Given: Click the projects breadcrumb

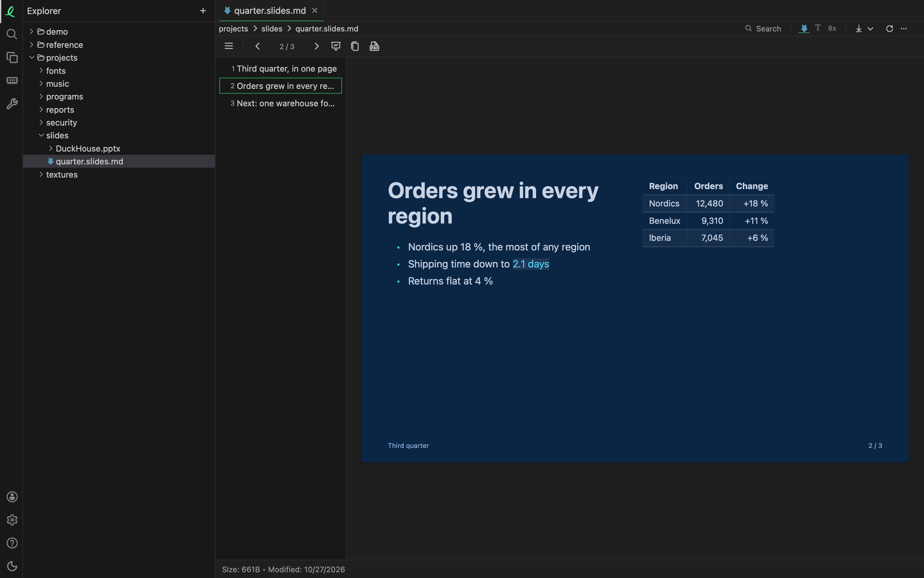Looking at the screenshot, I should click(x=233, y=29).
